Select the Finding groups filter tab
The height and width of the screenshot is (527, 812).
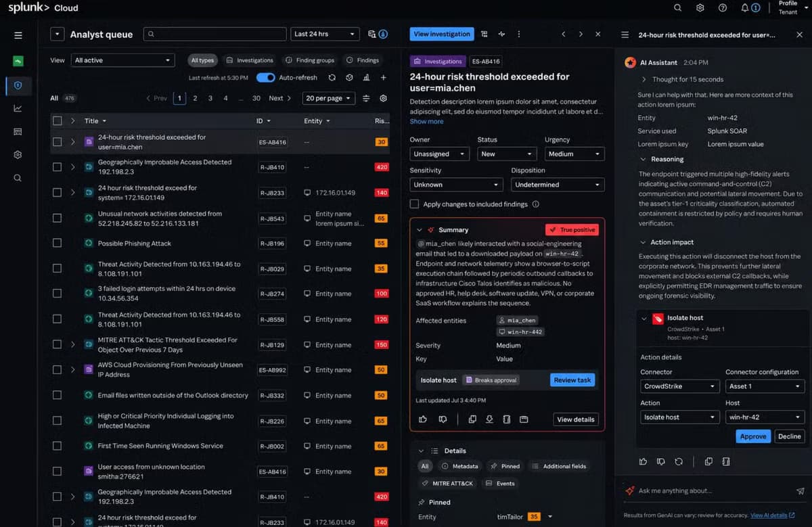(310, 60)
